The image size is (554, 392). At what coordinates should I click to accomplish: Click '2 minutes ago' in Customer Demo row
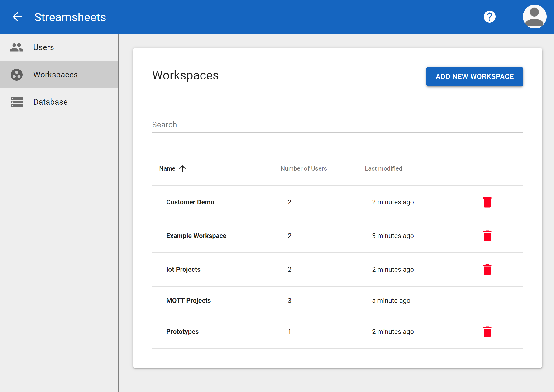pos(393,202)
